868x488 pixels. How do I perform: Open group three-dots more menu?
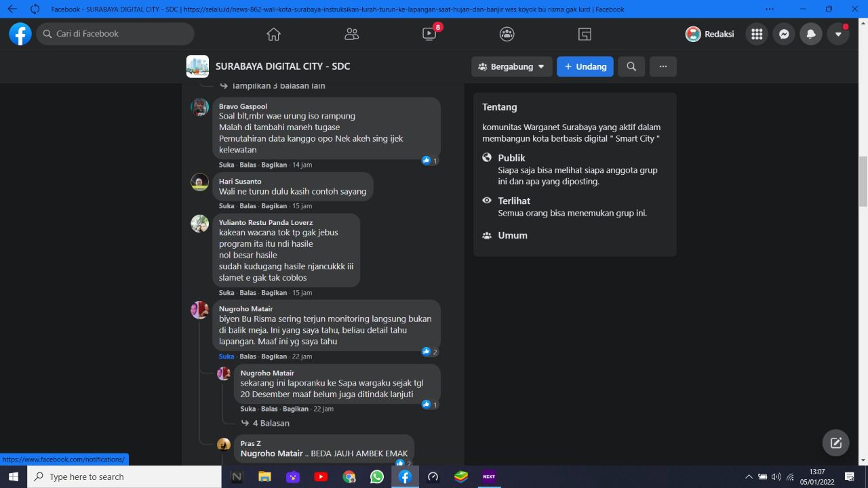pos(663,66)
